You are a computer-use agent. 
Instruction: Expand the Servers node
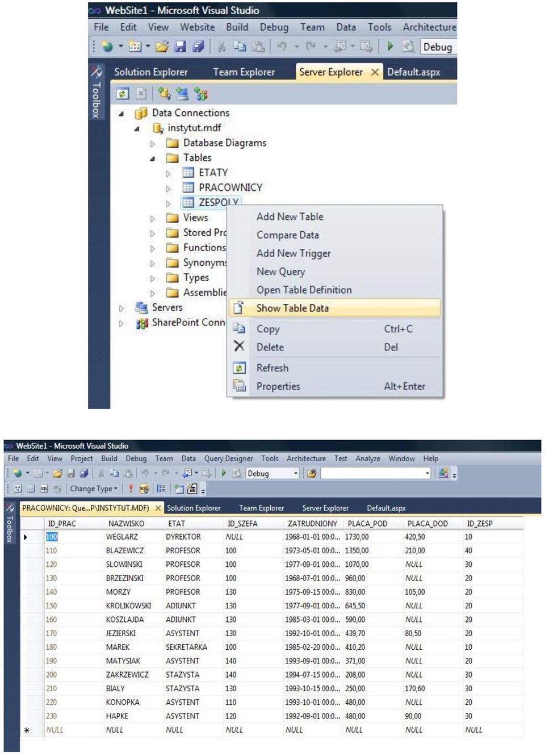tap(121, 308)
